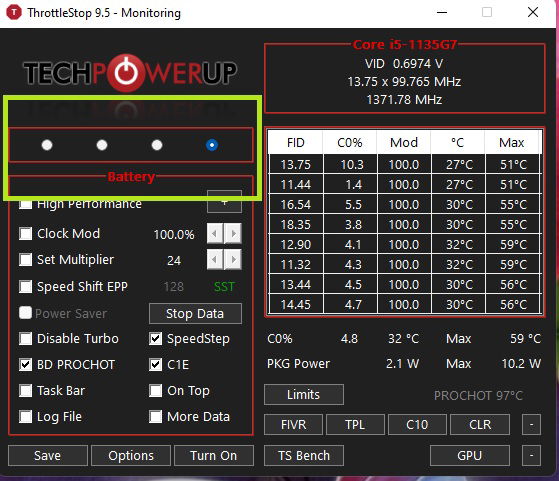The width and height of the screenshot is (559, 481).
Task: Click the Core i5-1135G7 heading
Action: coord(405,45)
